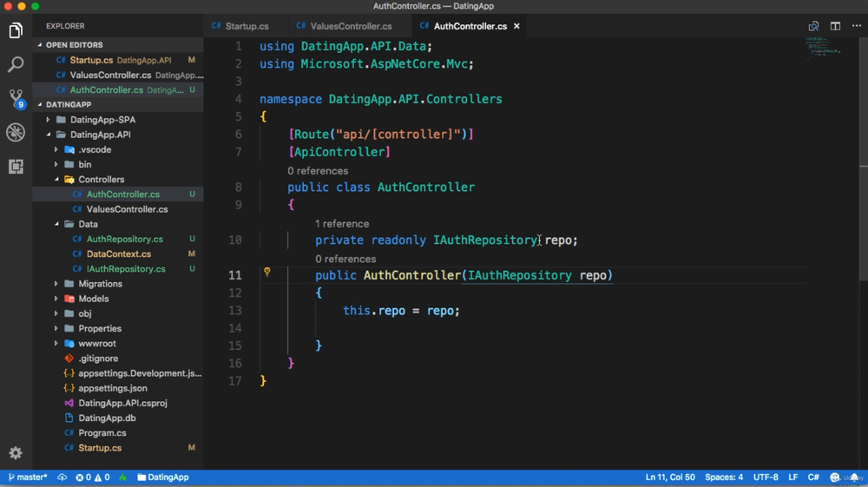Switch to the ValuesController.cs tab

click(x=351, y=26)
